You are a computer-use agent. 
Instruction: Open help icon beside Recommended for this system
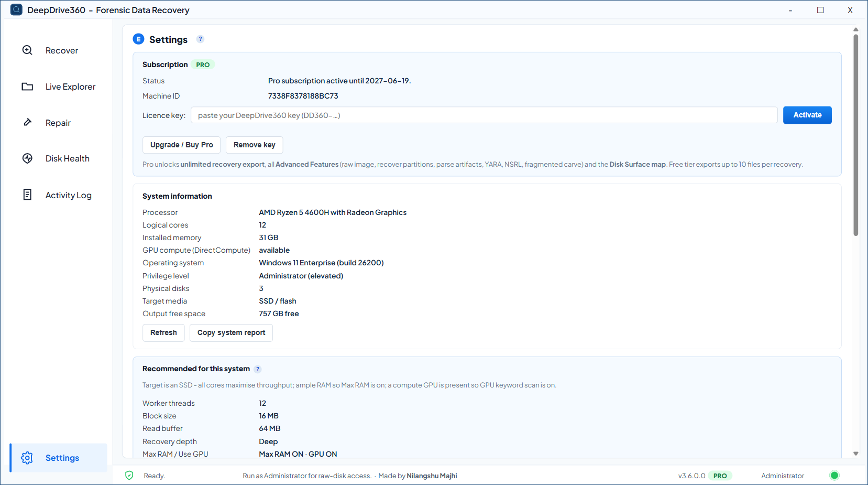[x=258, y=369]
